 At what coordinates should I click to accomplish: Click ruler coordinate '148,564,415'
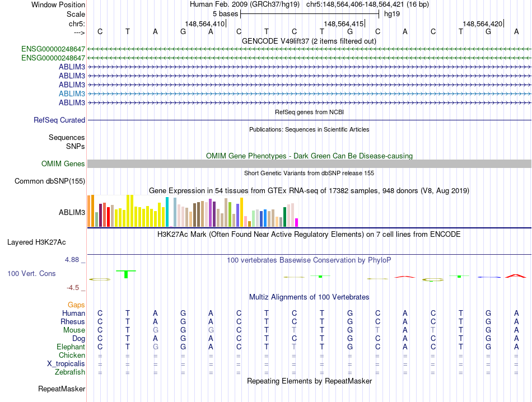point(344,24)
